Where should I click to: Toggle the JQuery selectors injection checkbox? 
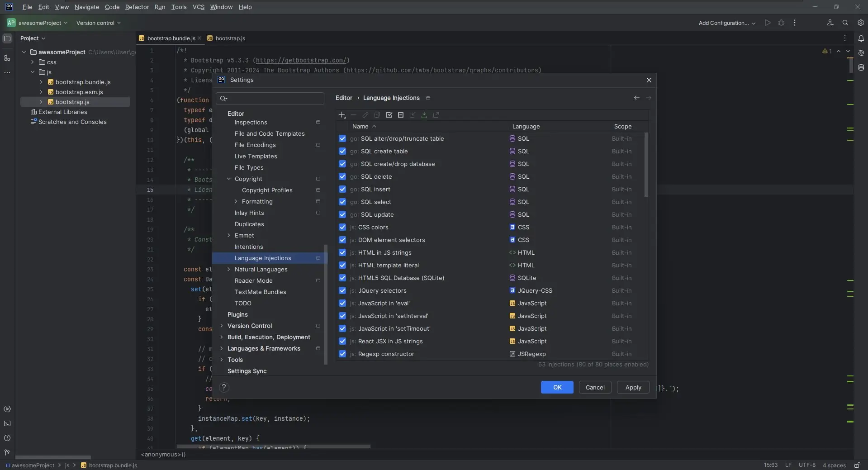(x=342, y=291)
